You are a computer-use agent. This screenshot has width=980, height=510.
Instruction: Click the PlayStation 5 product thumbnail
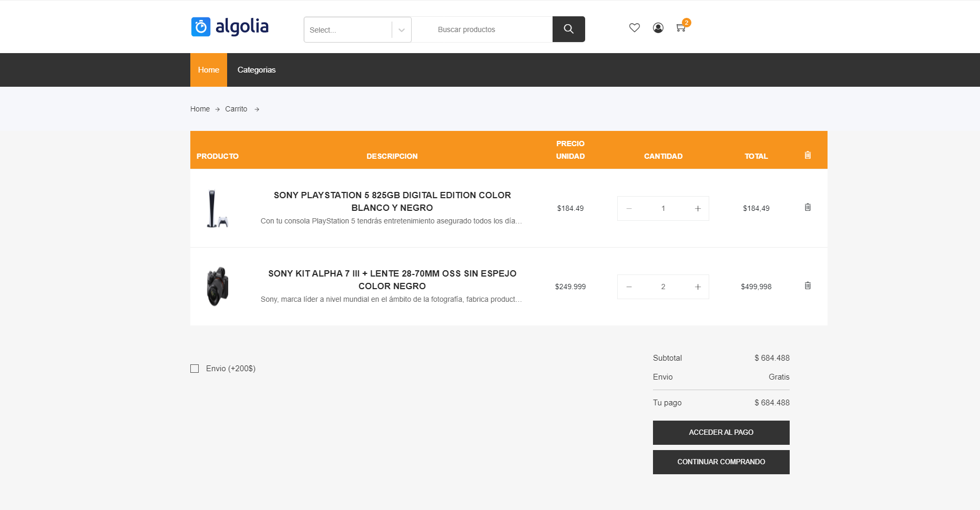[x=217, y=209]
